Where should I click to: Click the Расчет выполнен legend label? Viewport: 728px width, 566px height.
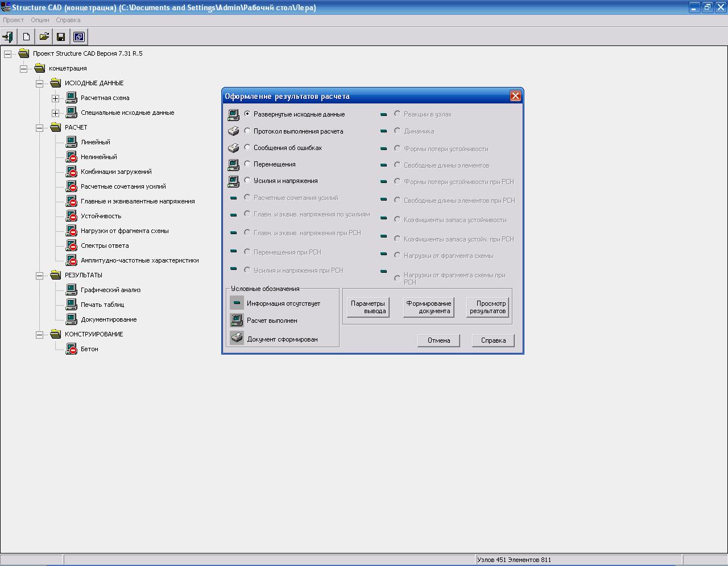click(272, 321)
